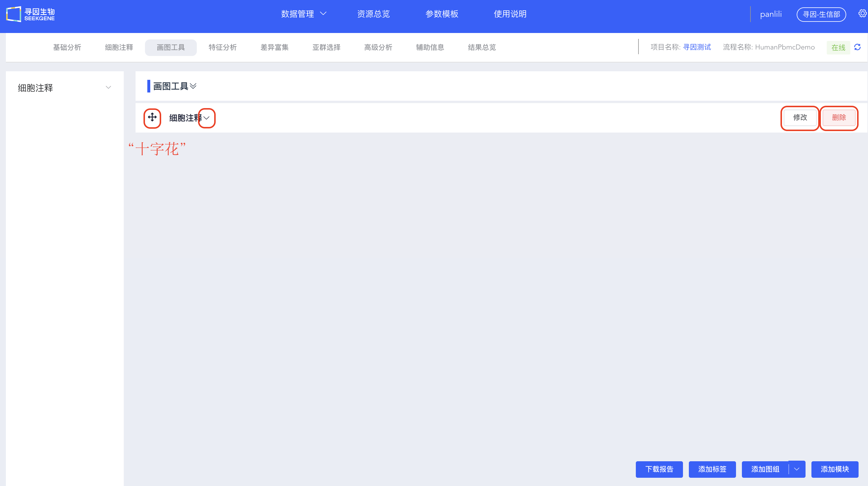This screenshot has width=868, height=486.
Task: Click the SeekGene logo
Action: [x=30, y=14]
